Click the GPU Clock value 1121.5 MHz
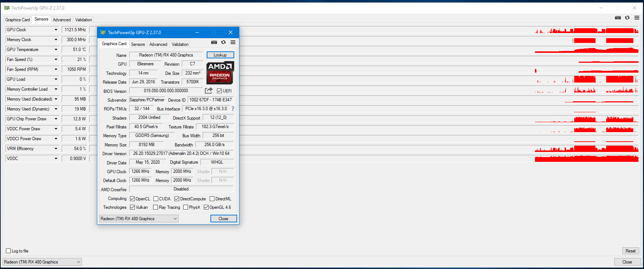The width and height of the screenshot is (644, 269). [75, 30]
